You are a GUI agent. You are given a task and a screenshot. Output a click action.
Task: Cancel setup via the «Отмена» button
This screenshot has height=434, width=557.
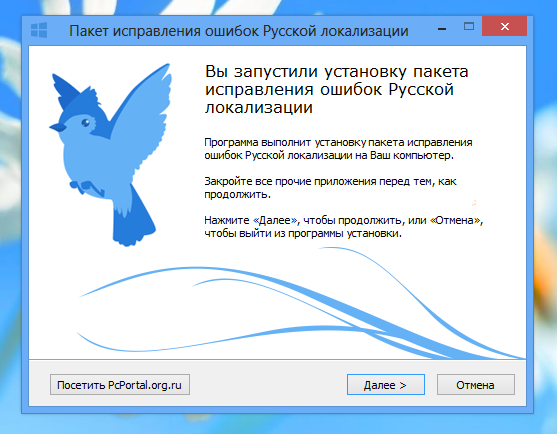(476, 385)
